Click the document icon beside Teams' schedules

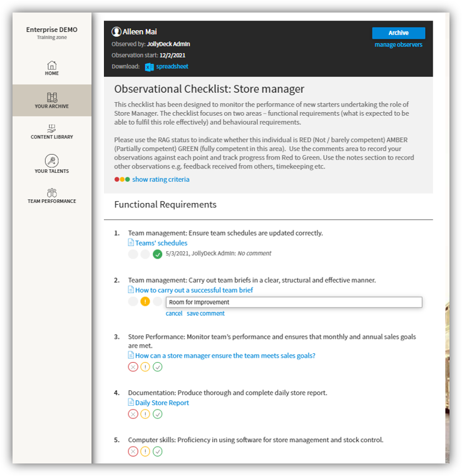tap(131, 242)
